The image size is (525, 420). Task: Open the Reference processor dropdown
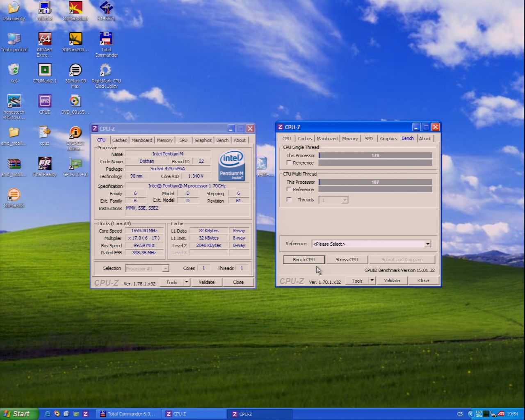(x=427, y=244)
